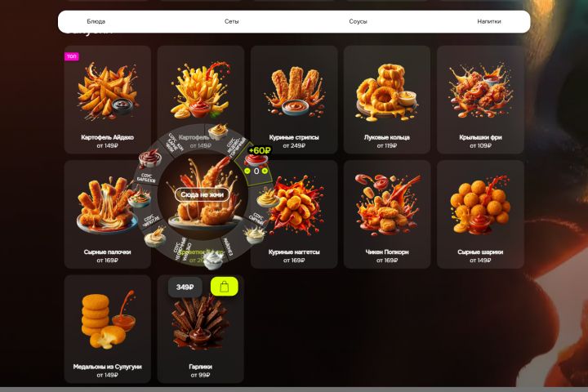This screenshot has width=588, height=392.
Task: Add item with yellow shopping bag icon
Action: pos(225,287)
